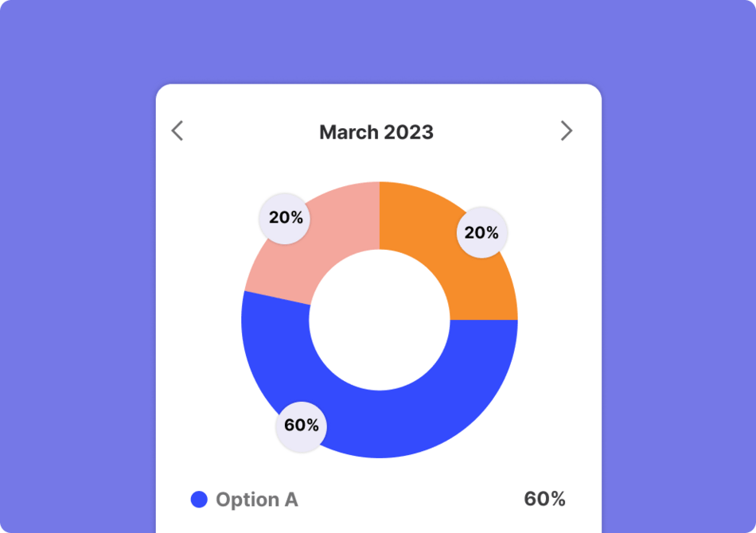
Task: Click the blue dot beside Option A
Action: [199, 500]
